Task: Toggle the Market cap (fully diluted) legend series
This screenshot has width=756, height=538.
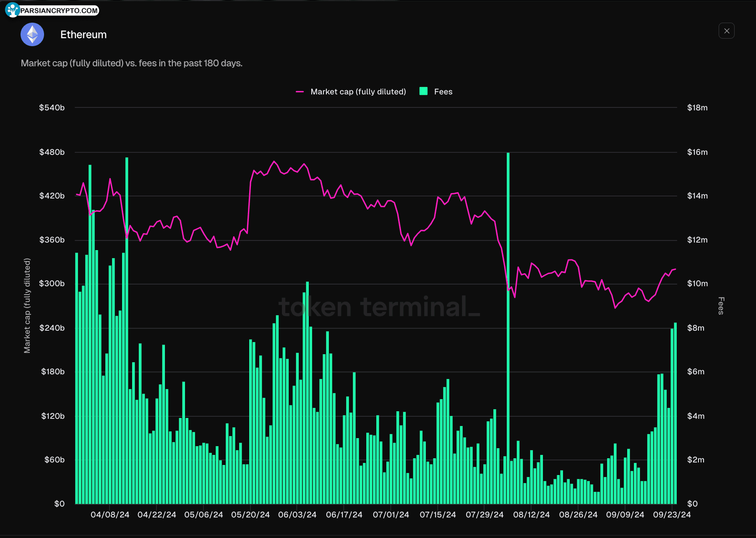Action: point(358,91)
